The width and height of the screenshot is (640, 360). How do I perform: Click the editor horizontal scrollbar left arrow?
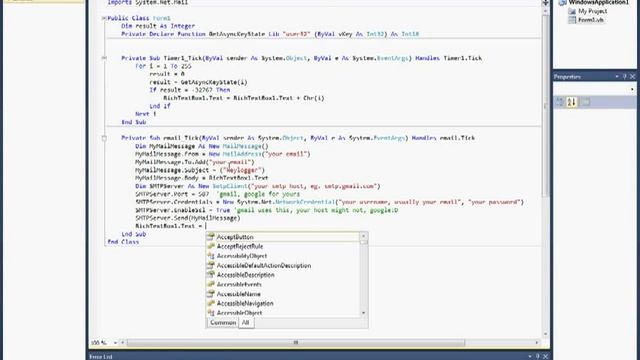[x=122, y=342]
